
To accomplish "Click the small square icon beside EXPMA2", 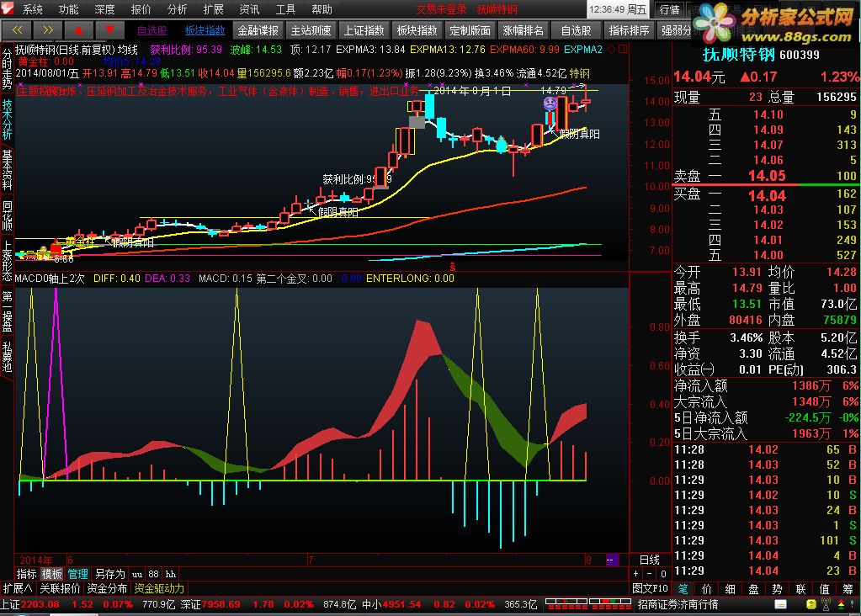I will click(622, 50).
